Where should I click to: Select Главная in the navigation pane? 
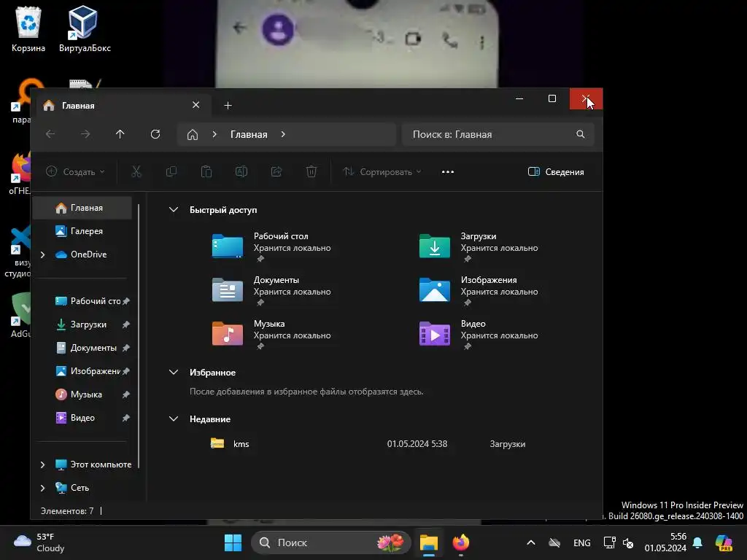pos(82,208)
